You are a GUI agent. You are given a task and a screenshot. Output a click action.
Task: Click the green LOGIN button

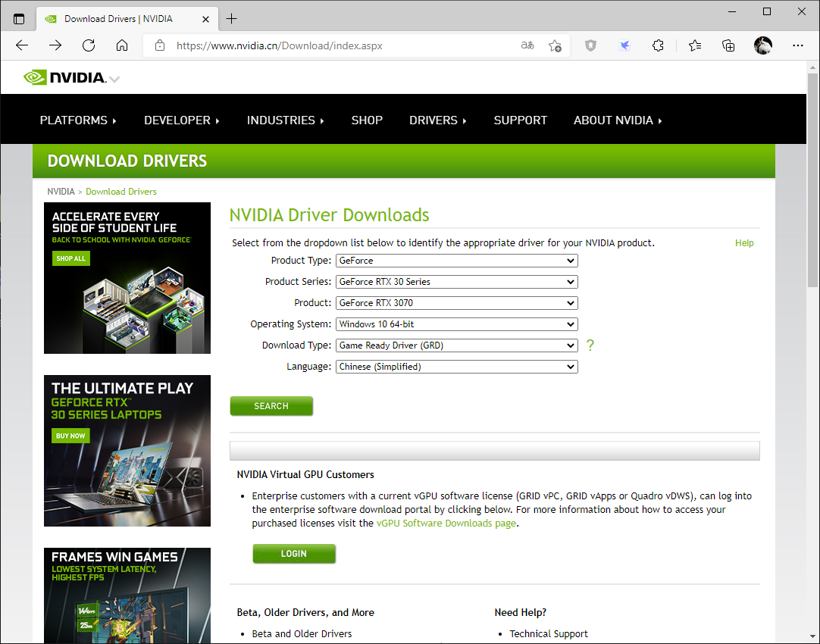click(x=294, y=554)
